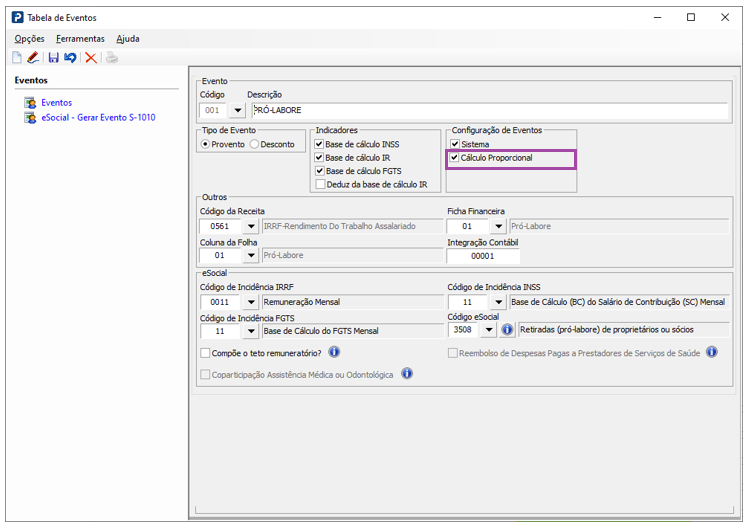Click info icon next to Compõe o teto remuneratório
Viewport: 751px width, 526px height.
point(334,352)
